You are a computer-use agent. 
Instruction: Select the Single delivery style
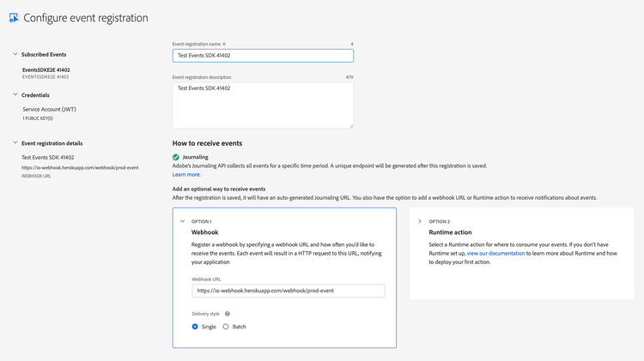pyautogui.click(x=196, y=327)
